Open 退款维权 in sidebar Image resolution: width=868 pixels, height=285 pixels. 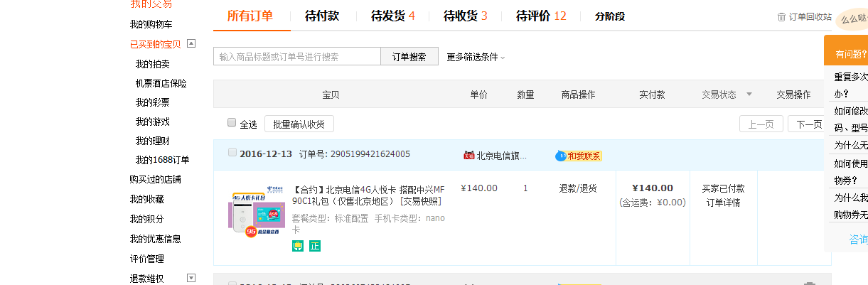click(x=146, y=278)
